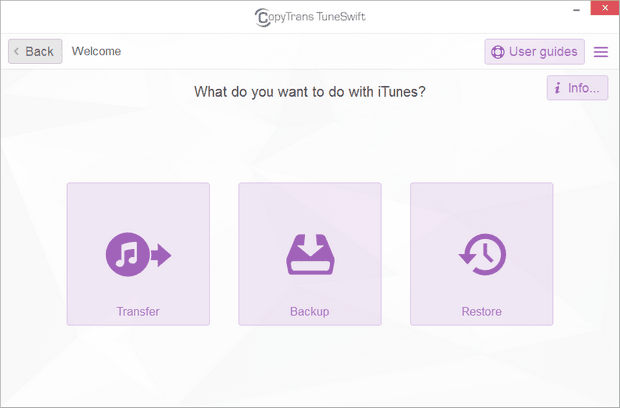Screen dimensions: 620x408
Task: Select the Backup label
Action: [310, 312]
